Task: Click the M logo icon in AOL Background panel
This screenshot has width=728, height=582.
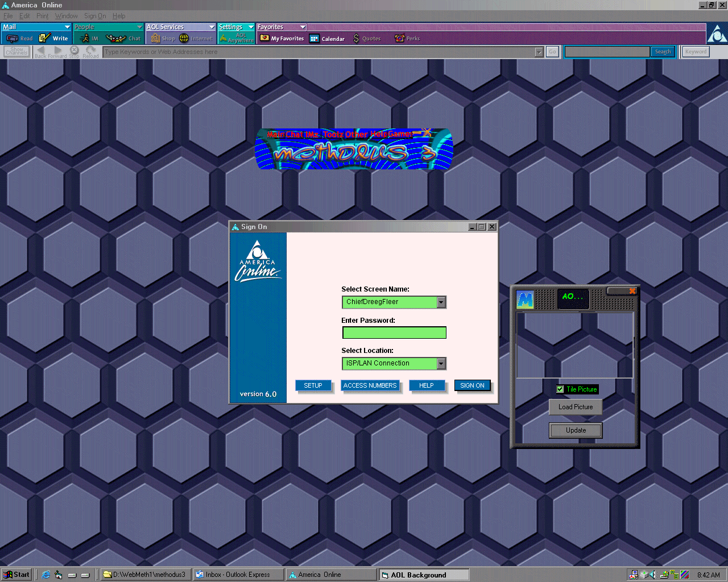Action: (x=525, y=299)
